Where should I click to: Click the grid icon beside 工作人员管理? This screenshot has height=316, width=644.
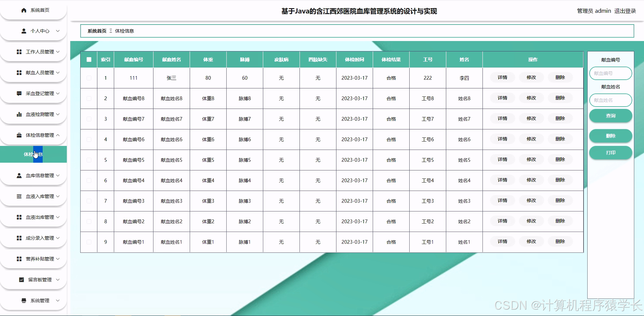[19, 52]
